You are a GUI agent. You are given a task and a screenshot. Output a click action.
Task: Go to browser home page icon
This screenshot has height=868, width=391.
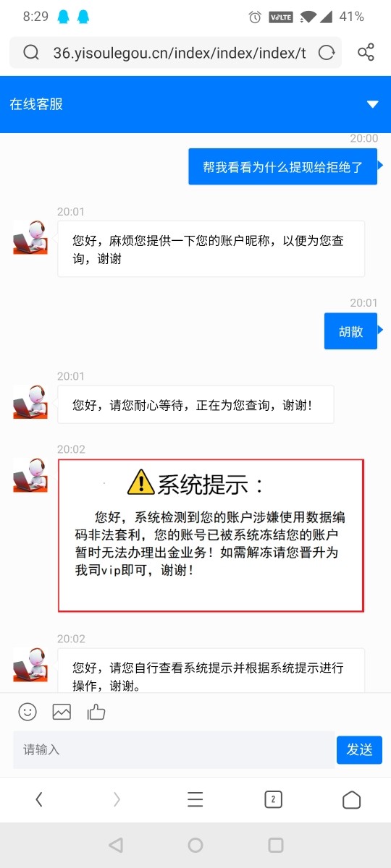click(x=351, y=799)
